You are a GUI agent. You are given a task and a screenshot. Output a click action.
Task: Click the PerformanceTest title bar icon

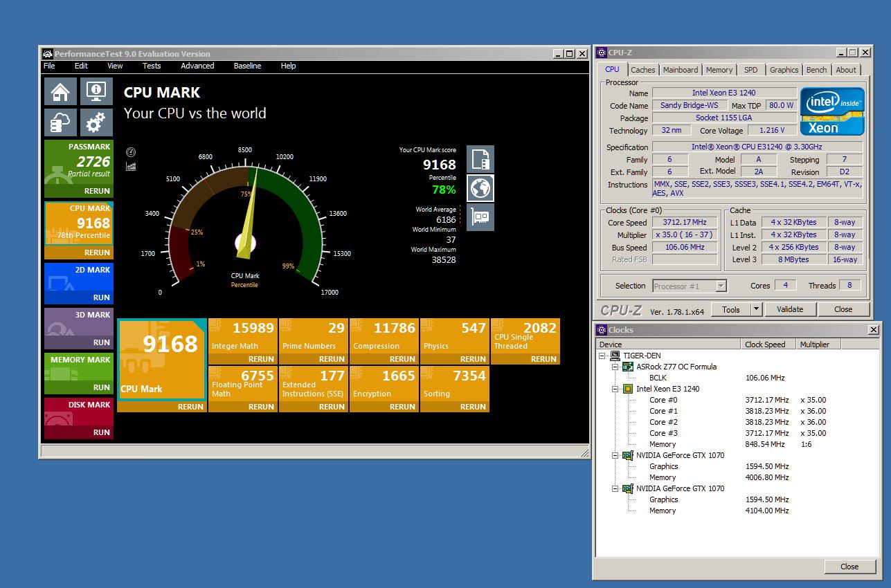(47, 54)
